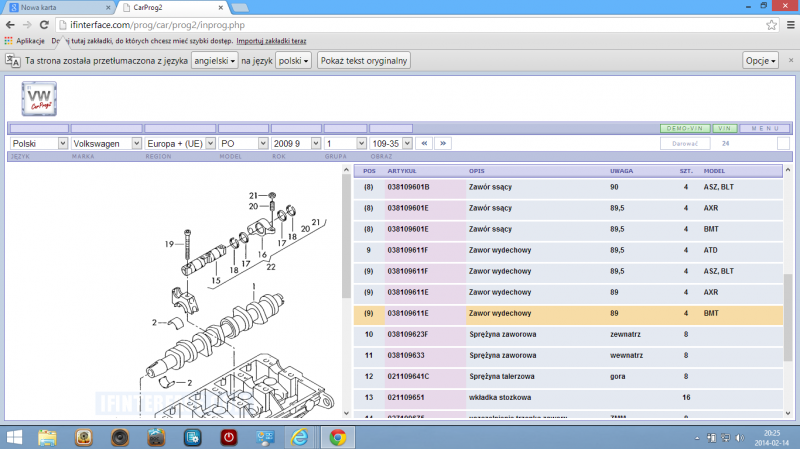This screenshot has width=800, height=449.
Task: Open the Polski language dropdown
Action: (39, 143)
